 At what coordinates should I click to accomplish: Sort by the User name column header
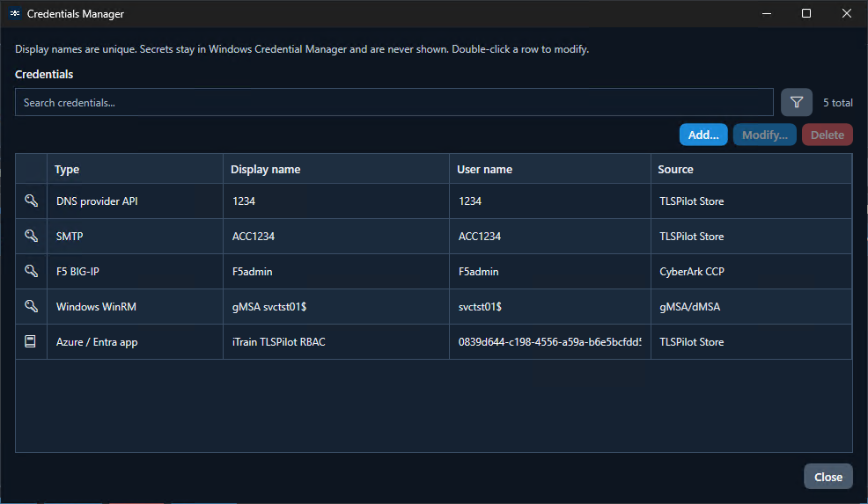click(549, 169)
